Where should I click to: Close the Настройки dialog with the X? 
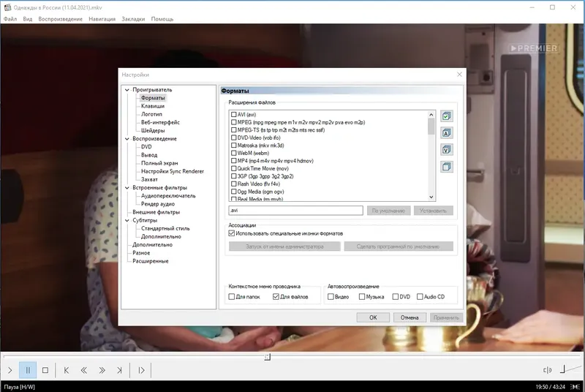[459, 75]
